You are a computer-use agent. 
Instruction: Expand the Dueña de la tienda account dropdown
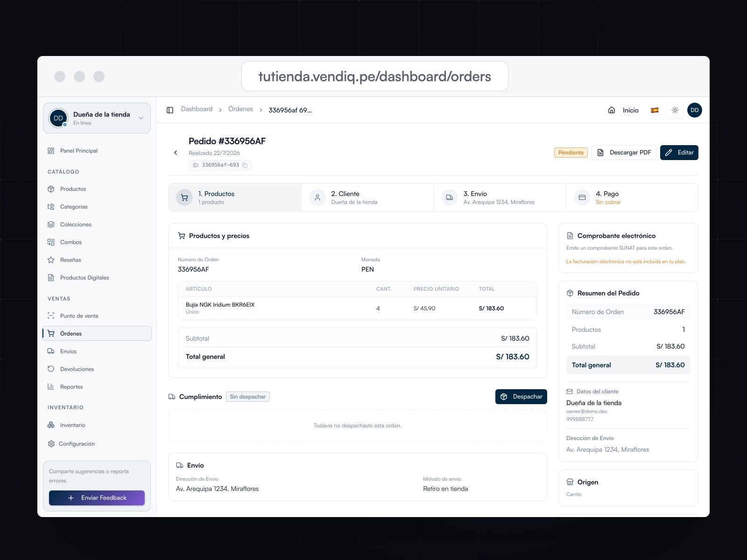[x=97, y=118]
